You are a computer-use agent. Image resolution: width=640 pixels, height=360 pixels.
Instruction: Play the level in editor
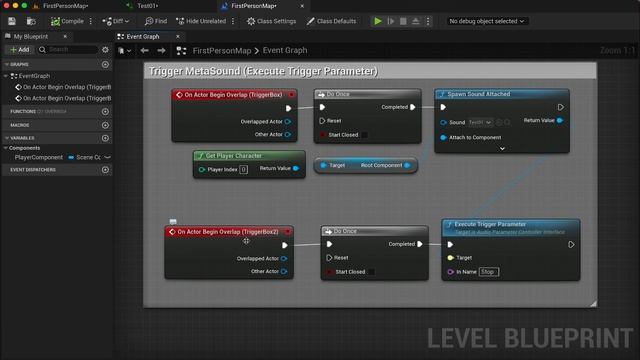[x=378, y=21]
